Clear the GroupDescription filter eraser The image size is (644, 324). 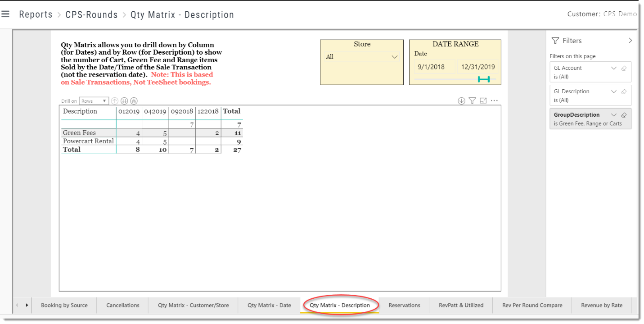click(x=624, y=115)
